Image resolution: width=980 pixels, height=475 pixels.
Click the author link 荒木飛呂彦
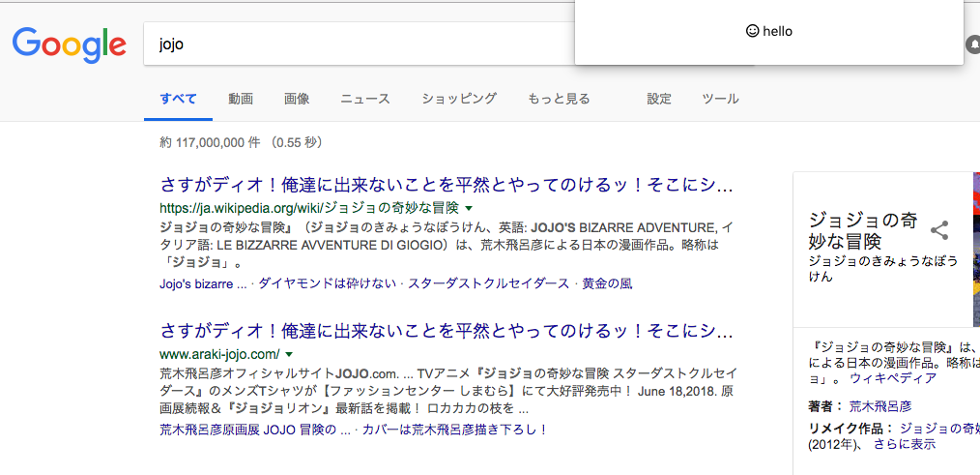pyautogui.click(x=880, y=406)
